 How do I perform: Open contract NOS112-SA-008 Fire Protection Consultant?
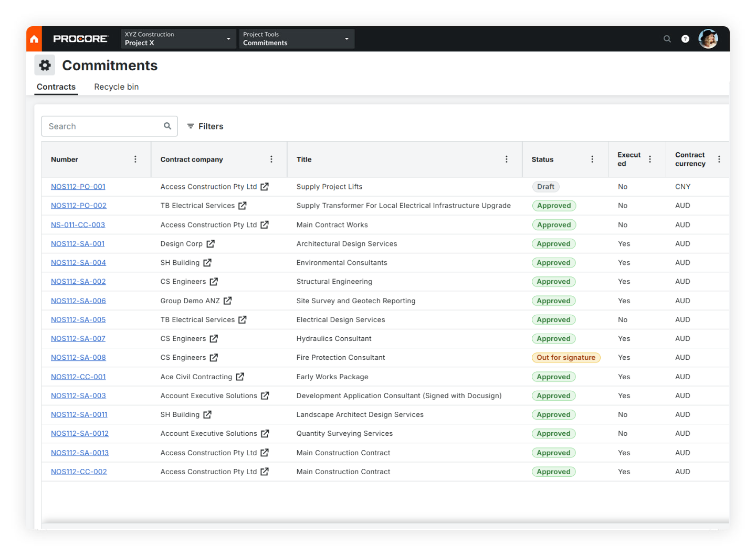(78, 357)
